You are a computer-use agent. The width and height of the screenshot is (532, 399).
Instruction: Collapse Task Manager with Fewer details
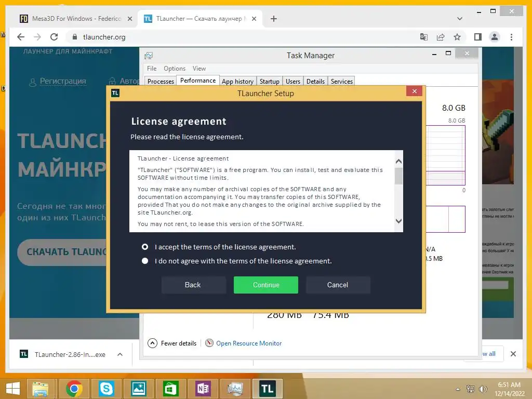[172, 343]
